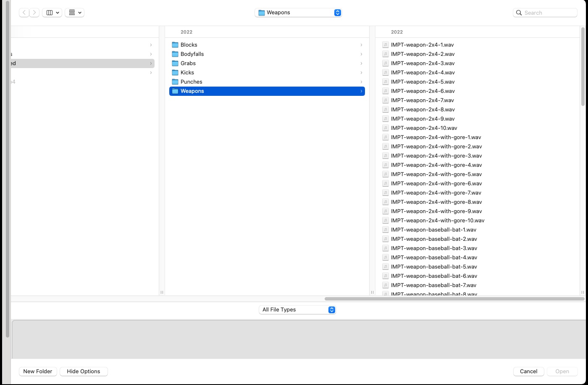Select Punches folder name
The width and height of the screenshot is (588, 385).
tap(191, 82)
